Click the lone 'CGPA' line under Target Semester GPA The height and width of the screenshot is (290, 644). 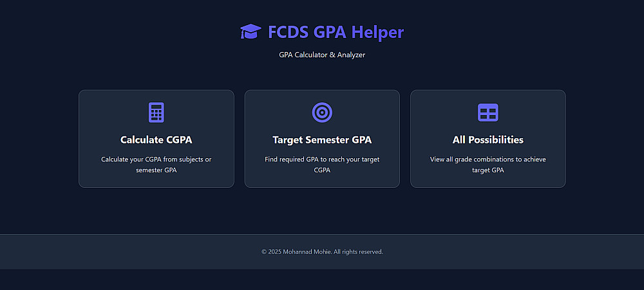pyautogui.click(x=322, y=170)
